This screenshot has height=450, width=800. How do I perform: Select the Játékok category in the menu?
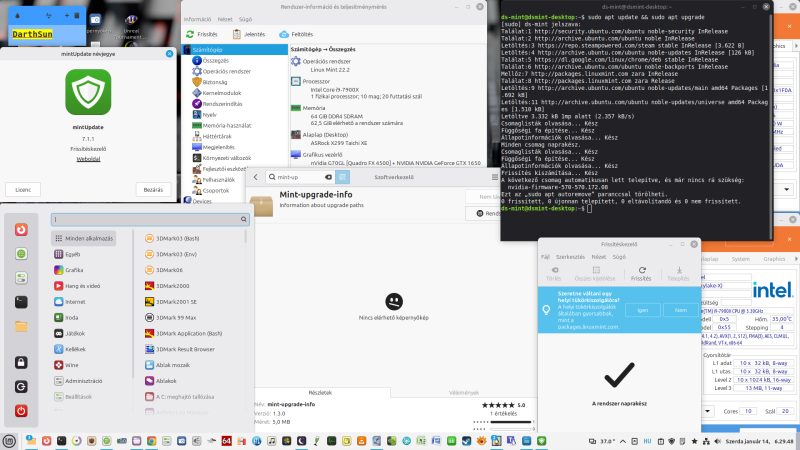click(x=84, y=333)
